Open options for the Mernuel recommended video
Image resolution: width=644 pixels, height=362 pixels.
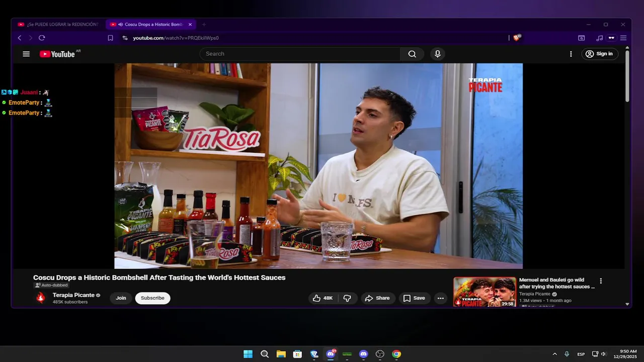(601, 281)
